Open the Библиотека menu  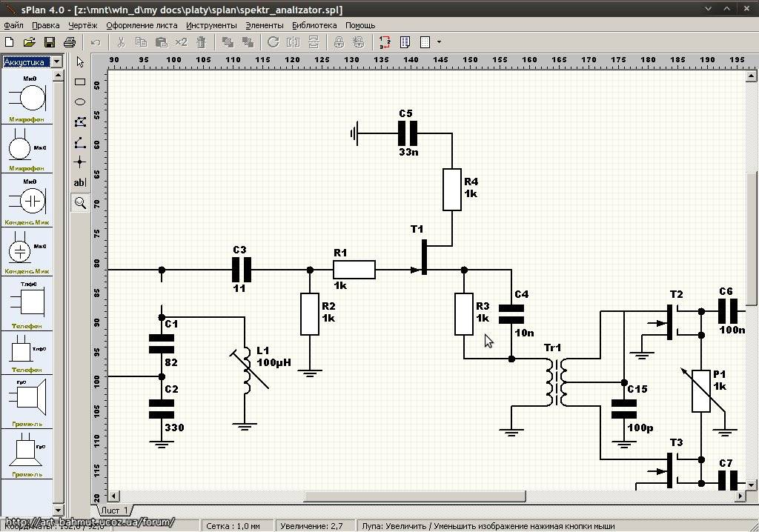pos(314,25)
